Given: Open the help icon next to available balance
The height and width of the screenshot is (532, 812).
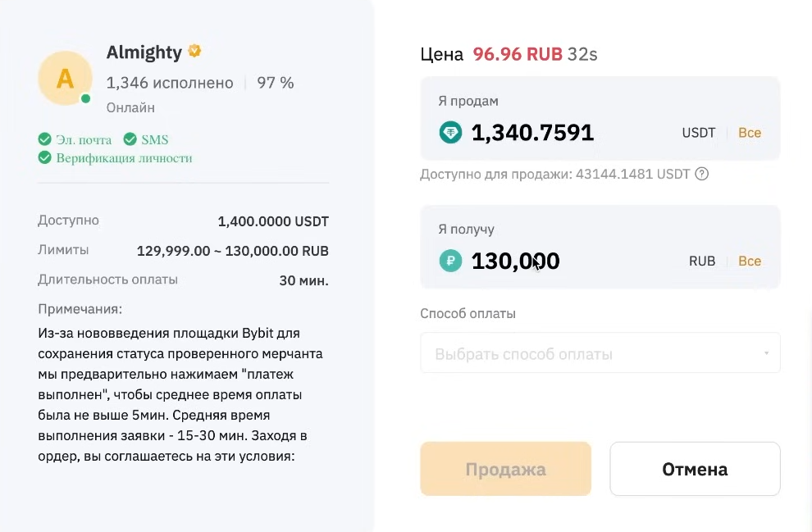Looking at the screenshot, I should (x=702, y=174).
